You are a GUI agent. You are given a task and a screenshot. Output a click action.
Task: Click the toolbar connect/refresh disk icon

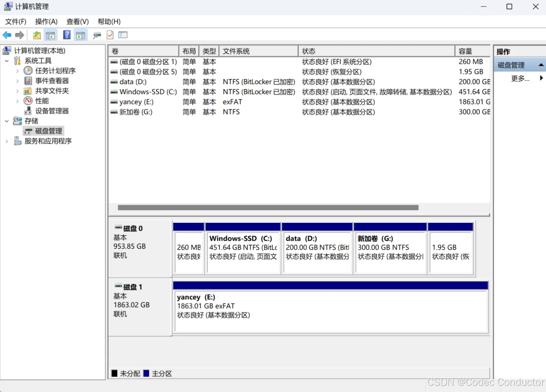coord(97,35)
